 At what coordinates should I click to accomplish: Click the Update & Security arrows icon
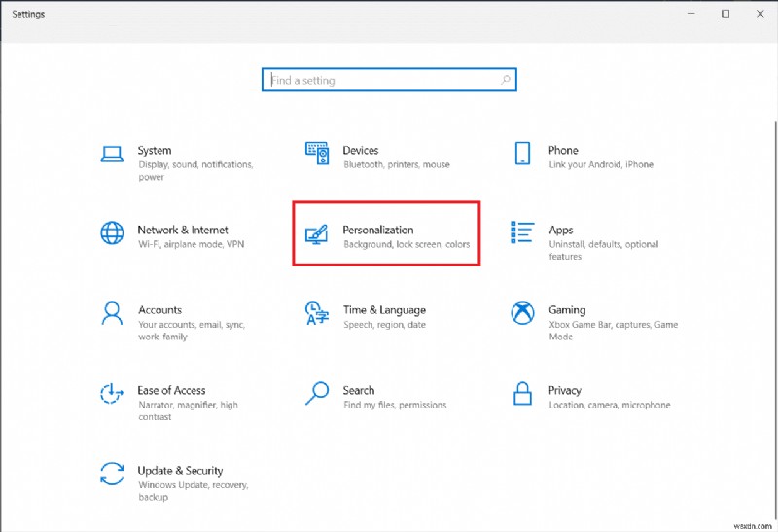click(112, 474)
